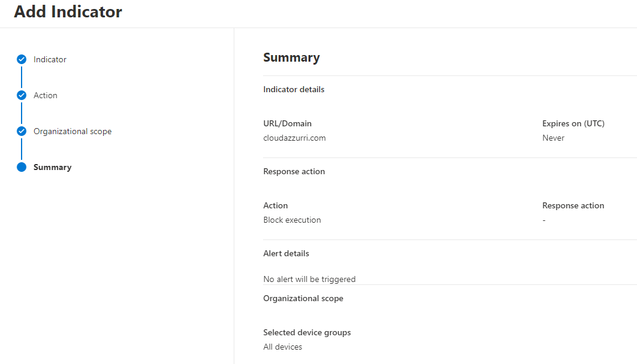Click the cloudazzurri.com URL/Domain value

(x=294, y=138)
